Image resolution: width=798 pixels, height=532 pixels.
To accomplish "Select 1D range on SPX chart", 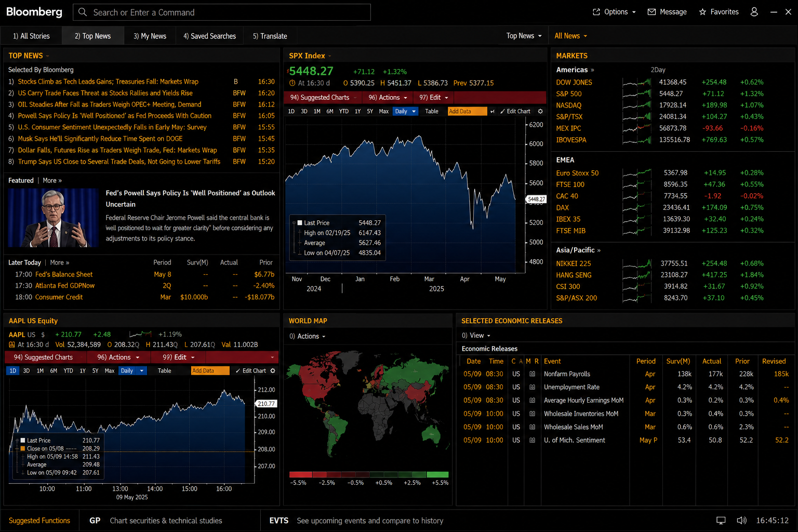I will (291, 111).
